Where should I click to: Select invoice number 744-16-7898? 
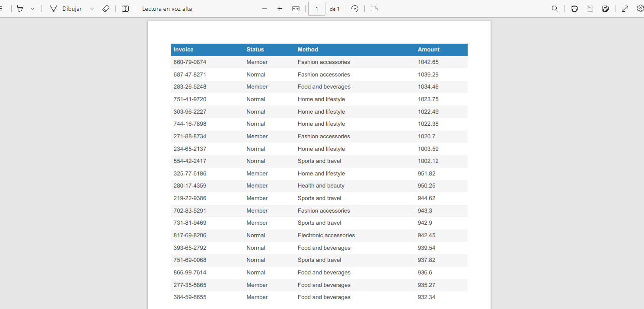190,124
